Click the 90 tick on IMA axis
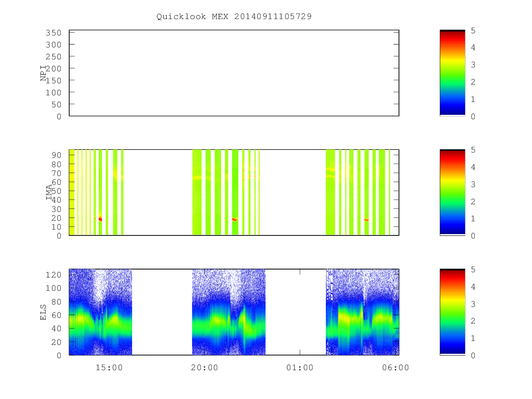Viewport: 532px width, 399px height. (x=56, y=155)
